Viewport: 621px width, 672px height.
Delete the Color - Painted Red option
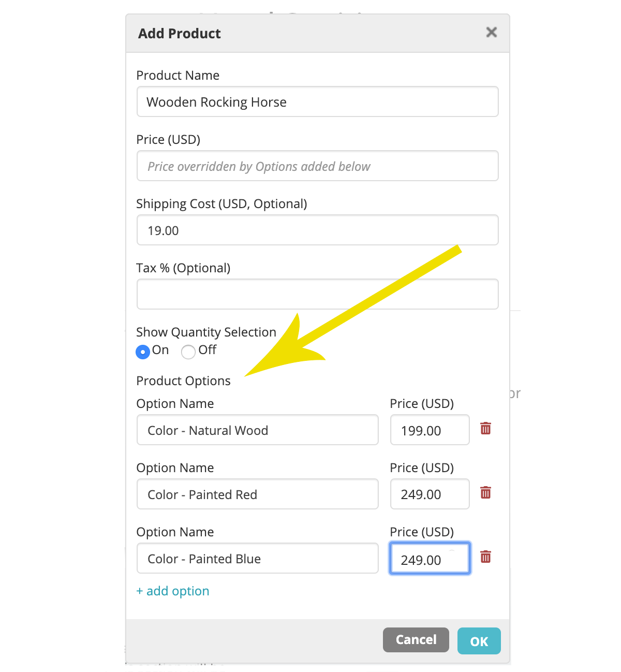tap(485, 493)
